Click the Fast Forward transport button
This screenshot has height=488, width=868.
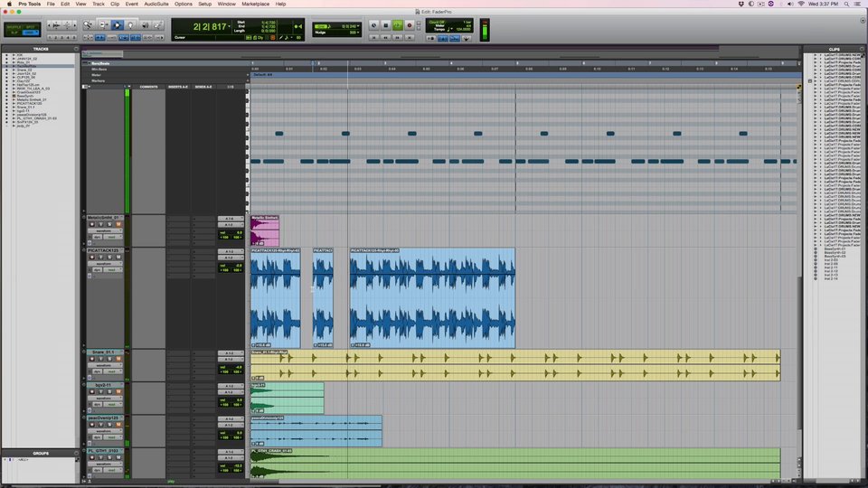coord(398,37)
